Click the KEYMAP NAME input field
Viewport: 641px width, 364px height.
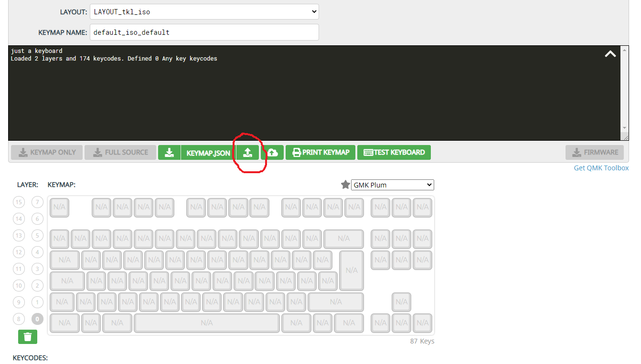pyautogui.click(x=204, y=32)
